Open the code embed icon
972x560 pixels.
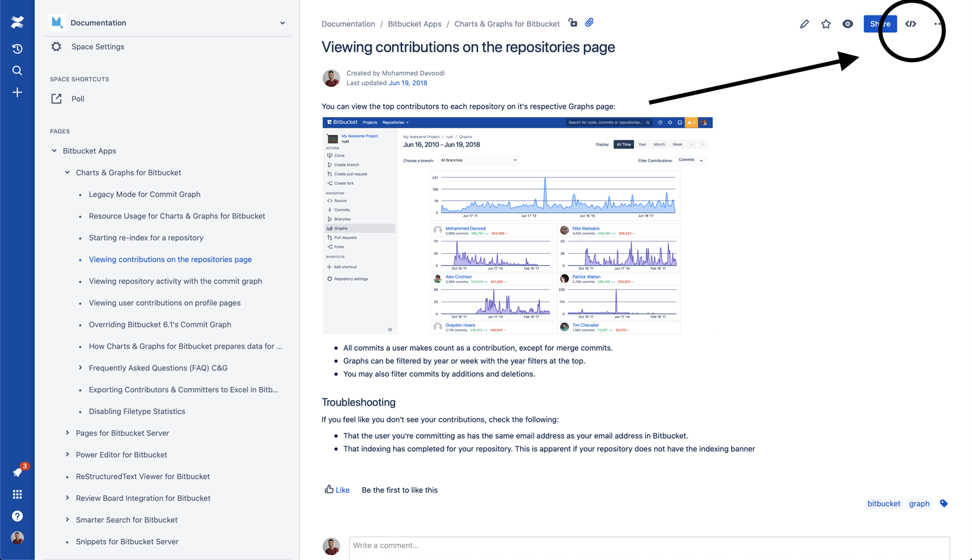[910, 24]
